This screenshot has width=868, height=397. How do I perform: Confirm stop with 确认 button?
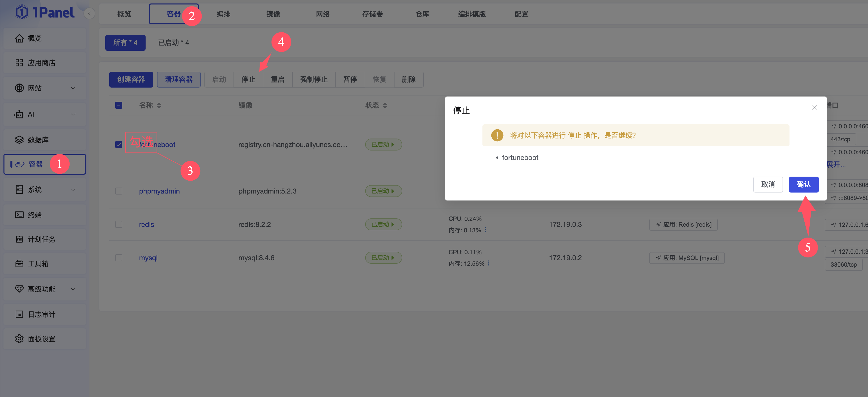click(x=803, y=185)
